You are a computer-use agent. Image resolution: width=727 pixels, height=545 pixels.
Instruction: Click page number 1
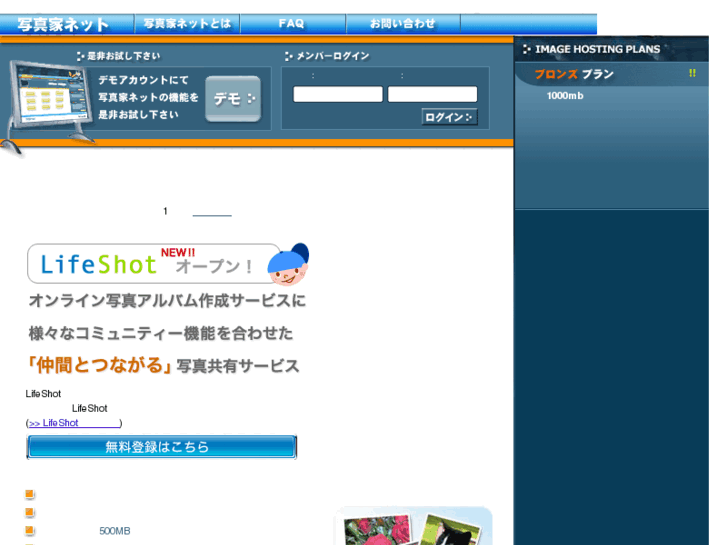click(165, 211)
